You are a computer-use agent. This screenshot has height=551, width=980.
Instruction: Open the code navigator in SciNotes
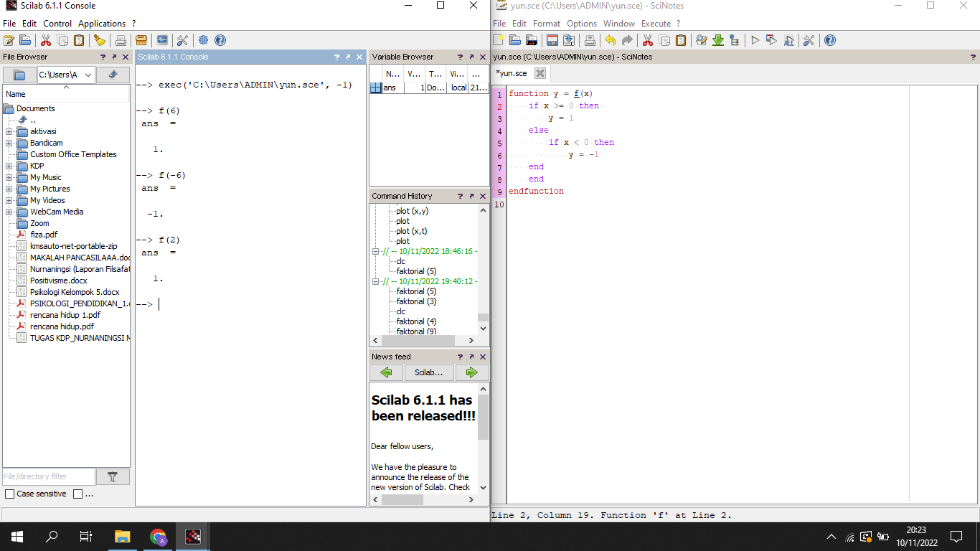[x=734, y=40]
